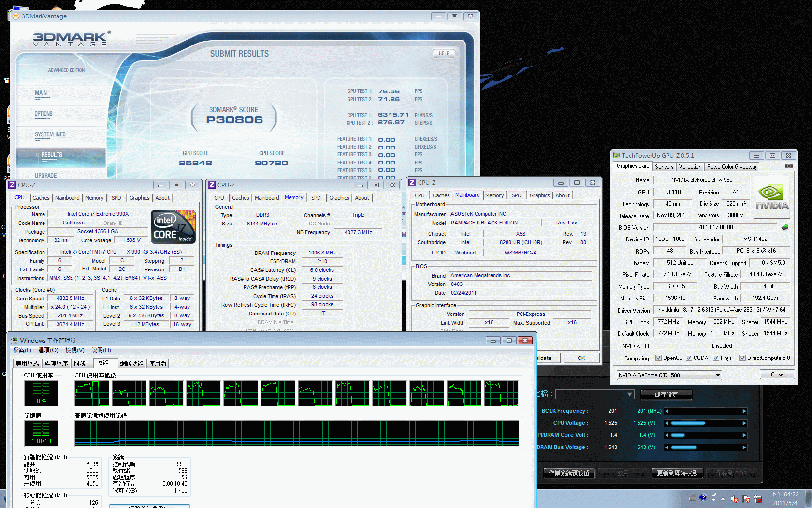This screenshot has width=812, height=508.
Task: Click the Close button in GPU-Z
Action: click(x=777, y=374)
